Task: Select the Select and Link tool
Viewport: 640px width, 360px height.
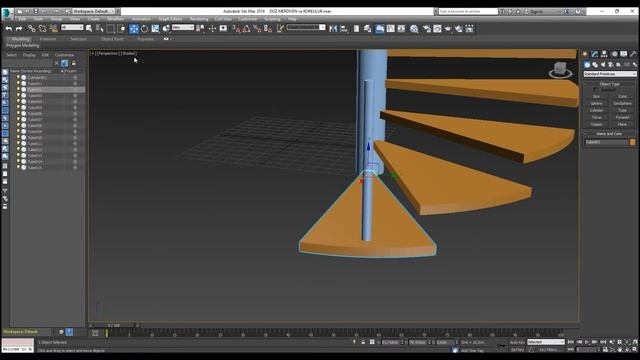Action: (x=31, y=29)
